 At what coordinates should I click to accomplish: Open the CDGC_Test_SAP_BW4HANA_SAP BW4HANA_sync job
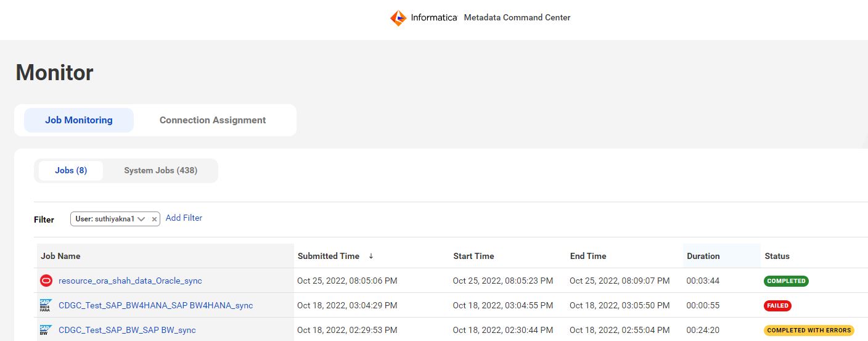[156, 305]
